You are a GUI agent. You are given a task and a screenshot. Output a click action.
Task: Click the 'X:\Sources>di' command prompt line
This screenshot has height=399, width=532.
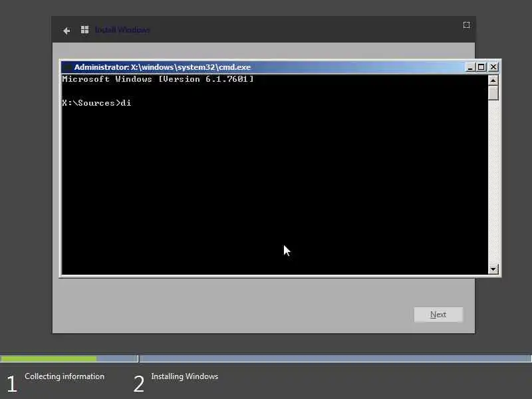click(x=96, y=103)
